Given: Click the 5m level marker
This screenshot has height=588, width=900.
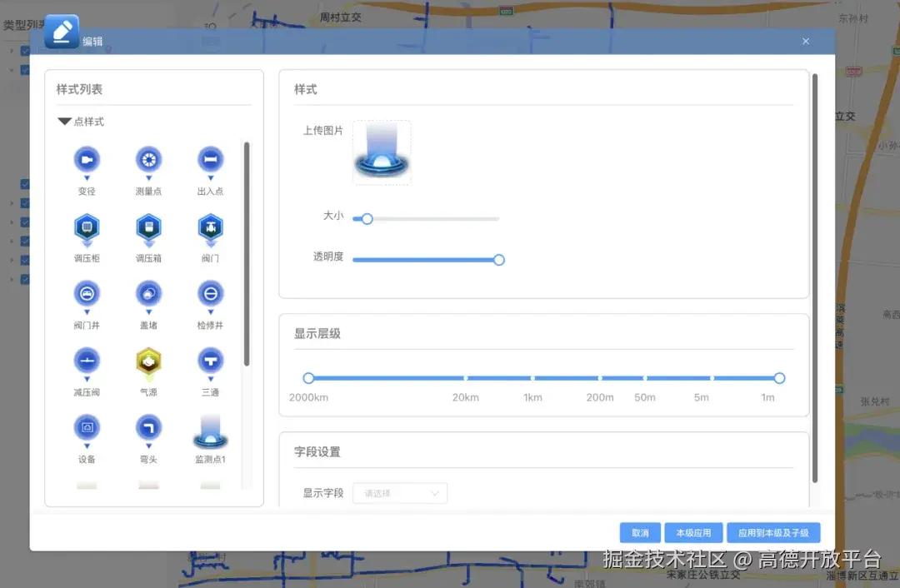Looking at the screenshot, I should click(712, 378).
